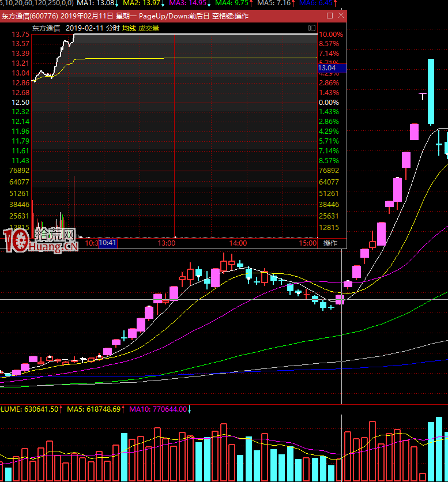The image size is (448, 482).
Task: Click the 15:00 time axis label
Action: point(308,243)
